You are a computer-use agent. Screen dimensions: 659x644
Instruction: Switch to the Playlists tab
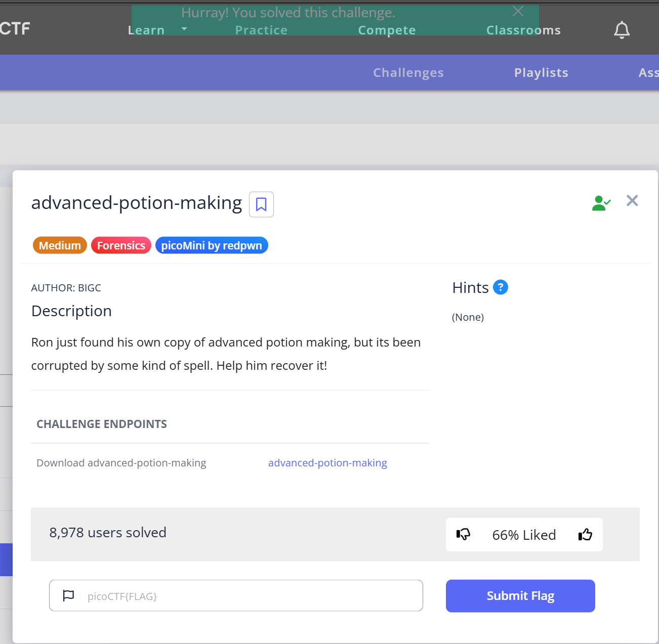[x=541, y=73]
